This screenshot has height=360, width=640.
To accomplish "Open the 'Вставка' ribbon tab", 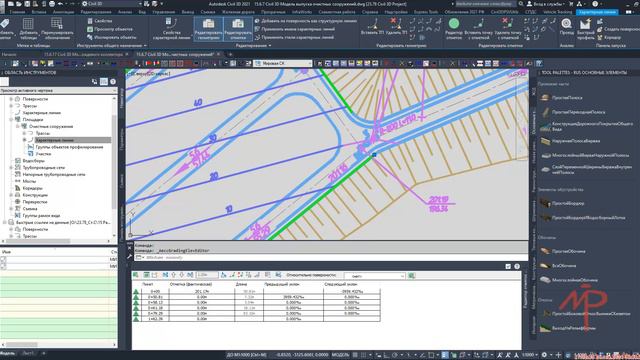I will pos(39,12).
